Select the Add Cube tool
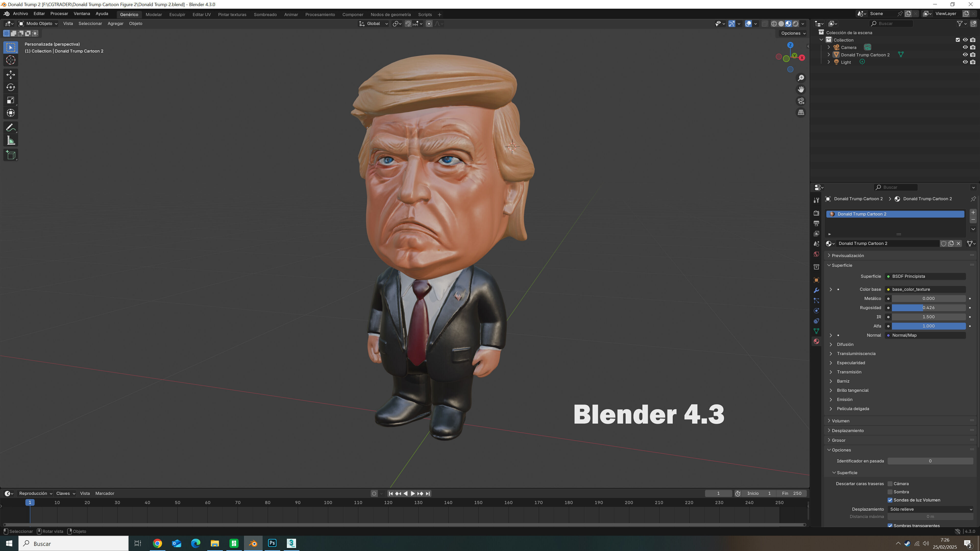This screenshot has width=980, height=551. click(11, 155)
